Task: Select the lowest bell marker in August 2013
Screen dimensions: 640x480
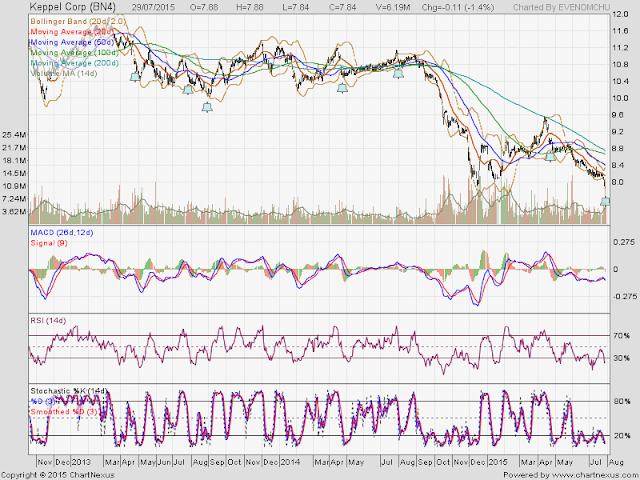Action: pos(207,107)
